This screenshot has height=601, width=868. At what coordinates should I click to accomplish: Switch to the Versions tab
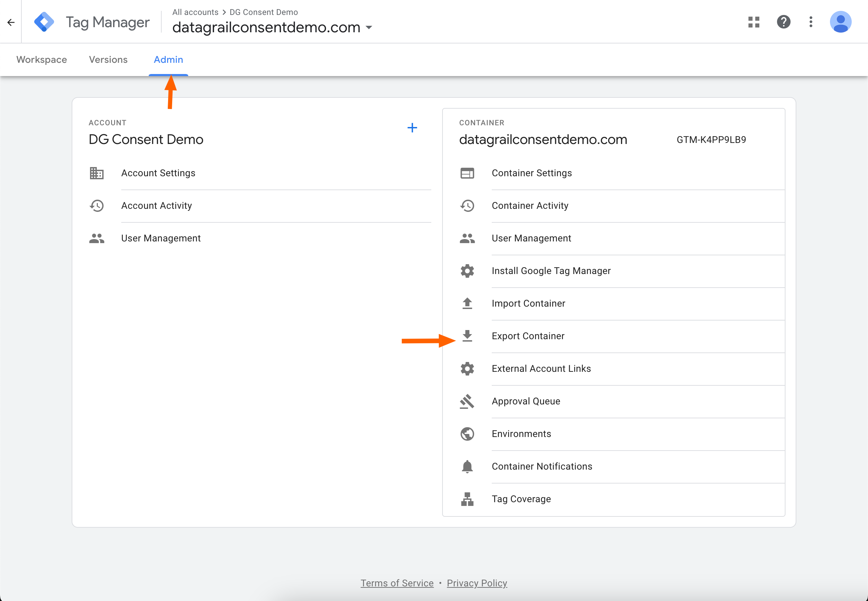click(x=108, y=59)
